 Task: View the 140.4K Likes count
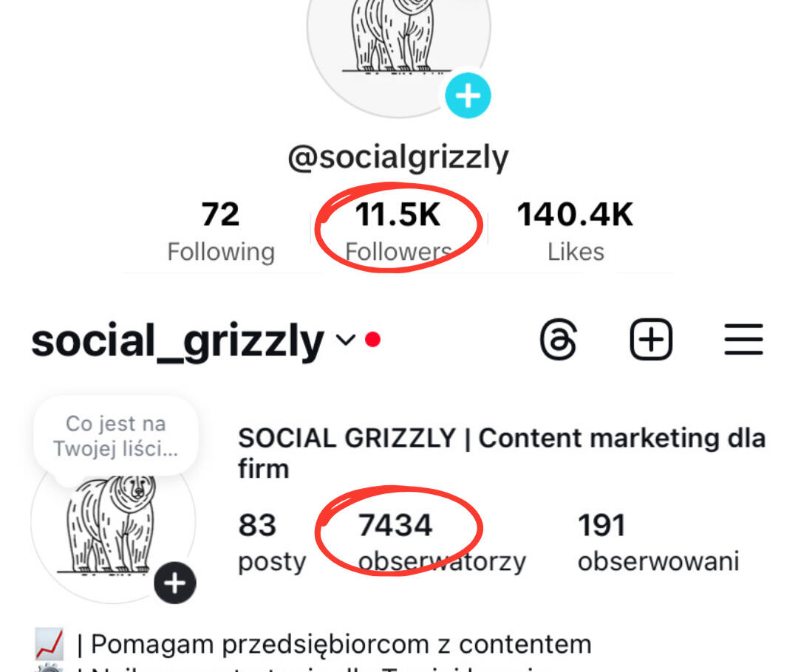pos(575,232)
